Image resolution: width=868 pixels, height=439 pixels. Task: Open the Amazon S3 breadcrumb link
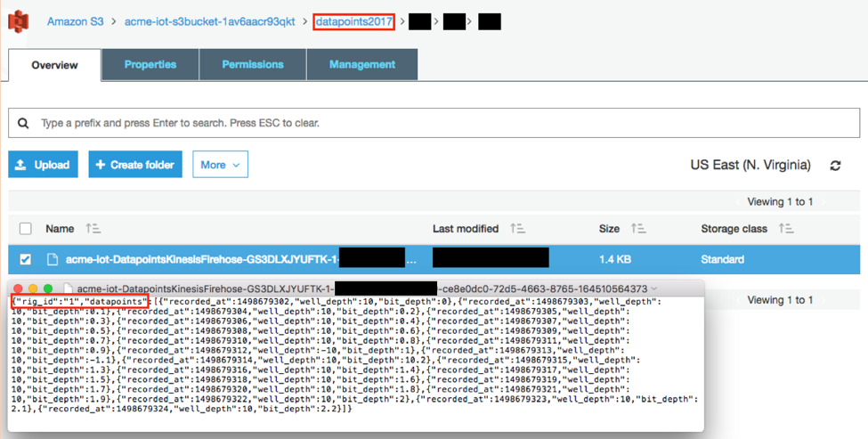tap(76, 21)
